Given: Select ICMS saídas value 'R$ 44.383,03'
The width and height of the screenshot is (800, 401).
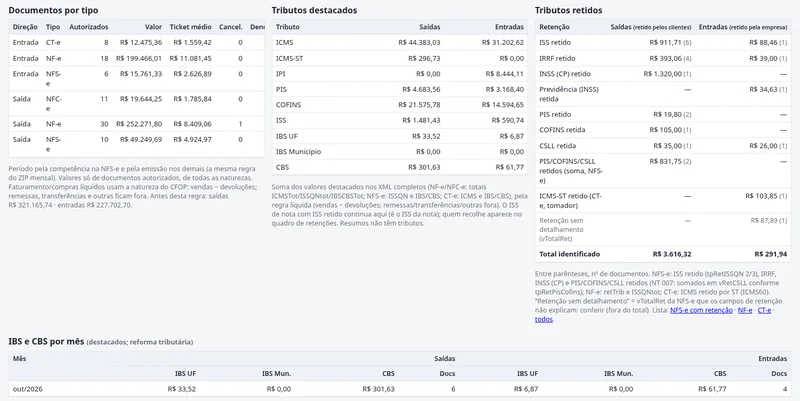Looking at the screenshot, I should (419, 42).
